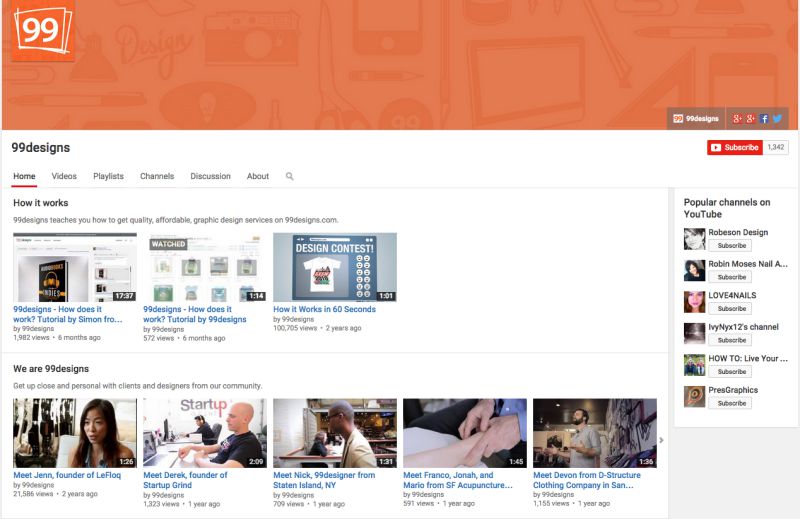Click PresGraphics channel avatar
Viewport: 800px width, 519px height.
coord(694,397)
